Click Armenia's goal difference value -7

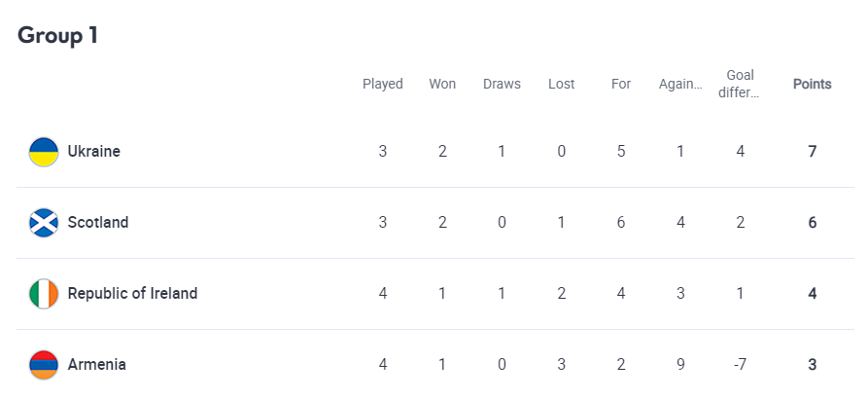(740, 365)
